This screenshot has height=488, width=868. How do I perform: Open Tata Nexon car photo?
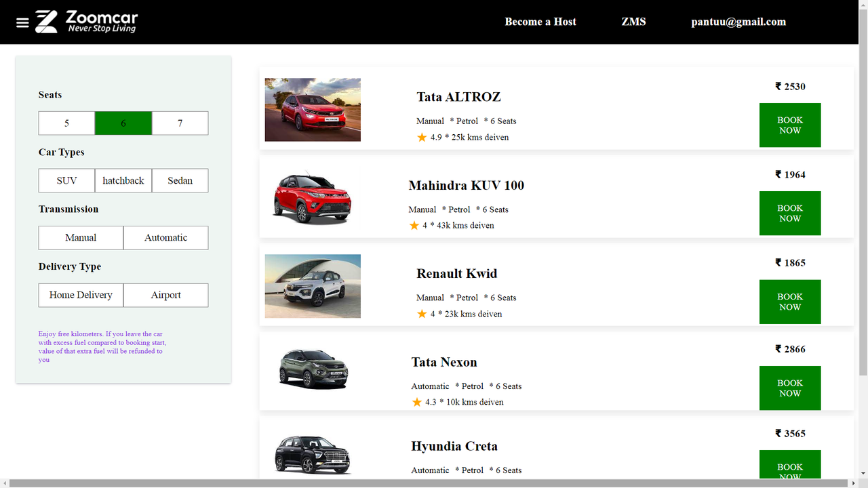pos(313,369)
